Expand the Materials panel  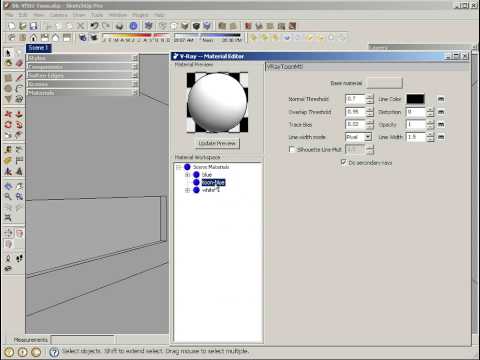click(82, 93)
